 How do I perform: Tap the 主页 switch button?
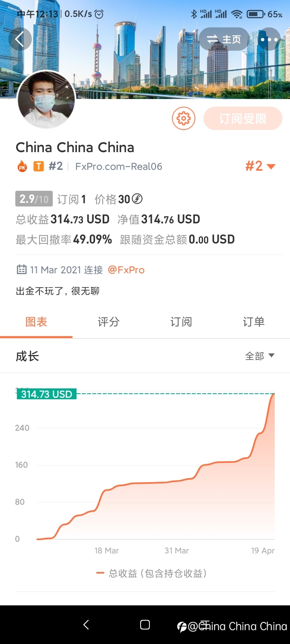point(224,39)
